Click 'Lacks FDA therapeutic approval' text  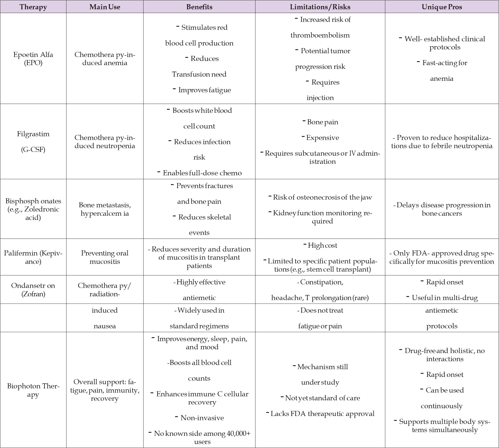click(322, 414)
